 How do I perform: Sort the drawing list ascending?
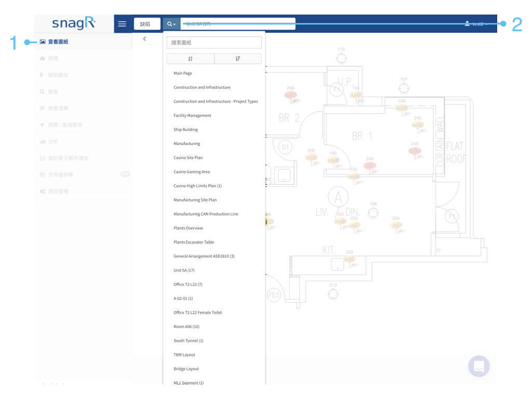pyautogui.click(x=190, y=58)
